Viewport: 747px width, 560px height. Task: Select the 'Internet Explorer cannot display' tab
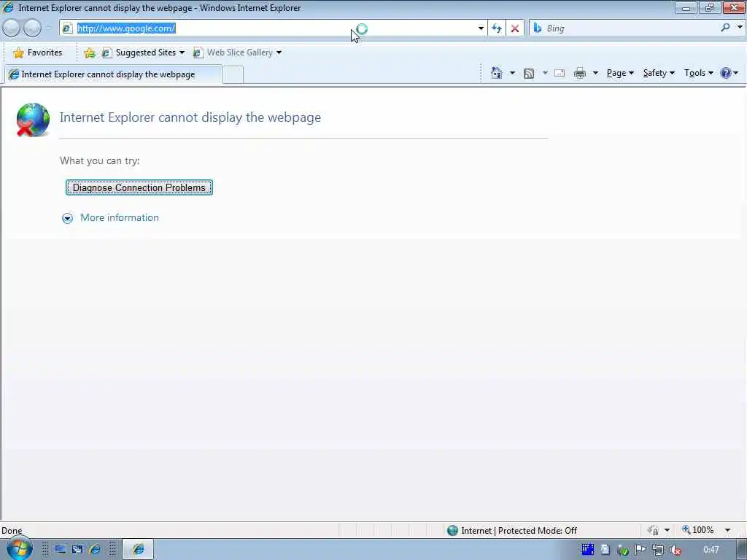(x=112, y=74)
